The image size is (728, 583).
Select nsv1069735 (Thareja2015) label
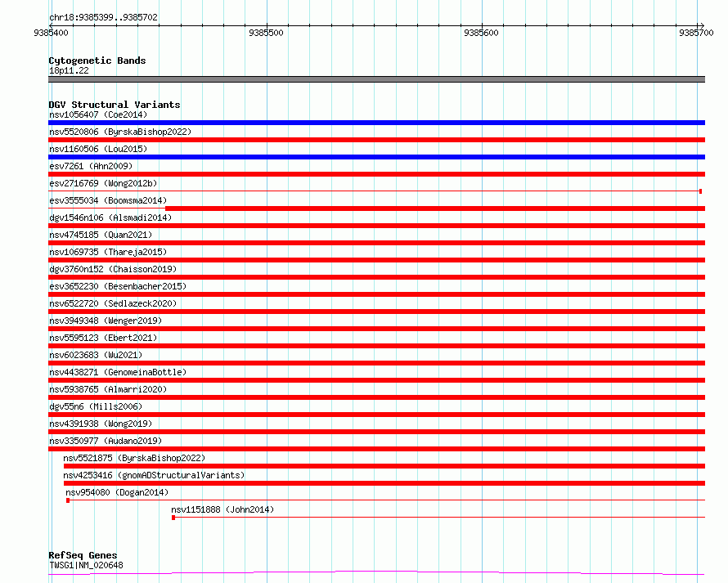click(108, 252)
